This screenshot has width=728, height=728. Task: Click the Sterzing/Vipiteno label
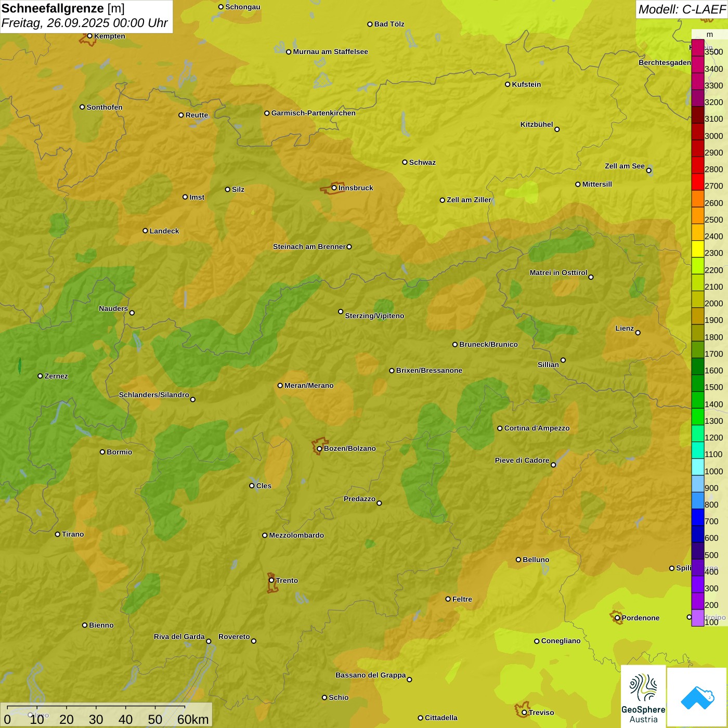(374, 316)
